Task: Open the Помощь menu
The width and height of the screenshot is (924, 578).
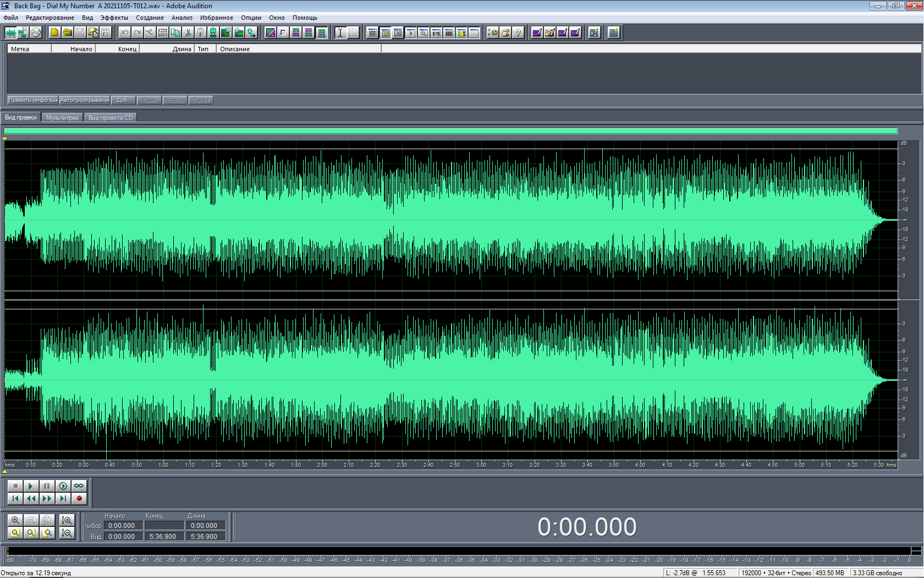Action: [x=305, y=18]
